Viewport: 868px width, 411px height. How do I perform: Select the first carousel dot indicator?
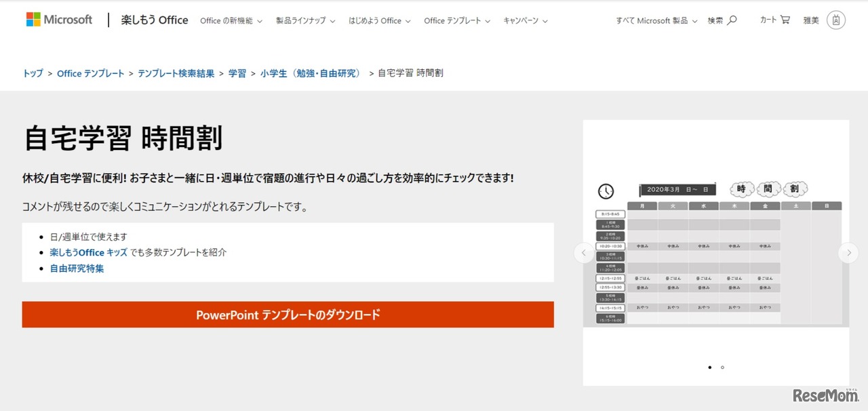tap(709, 367)
